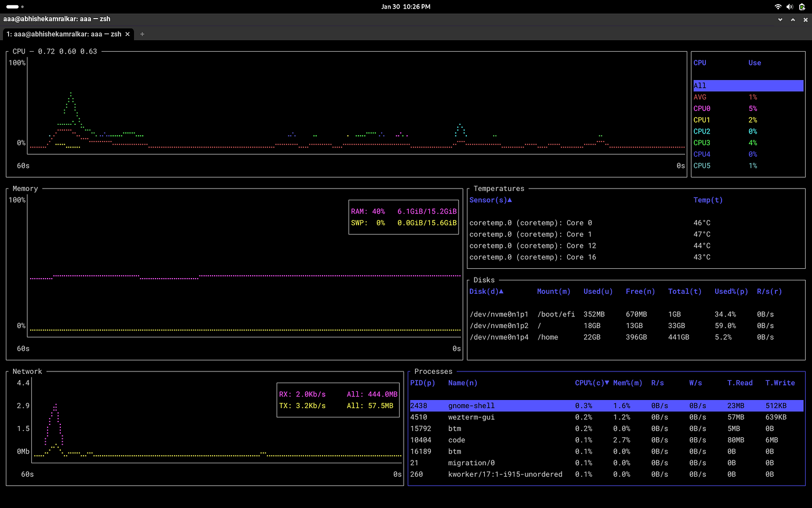Sort disks by the Total(t) header
This screenshot has width=812, height=508.
coord(684,291)
